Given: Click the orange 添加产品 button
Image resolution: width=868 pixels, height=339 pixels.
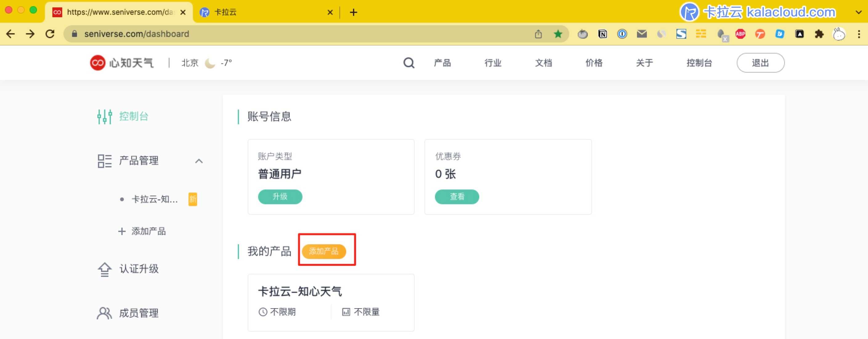Looking at the screenshot, I should coord(323,251).
